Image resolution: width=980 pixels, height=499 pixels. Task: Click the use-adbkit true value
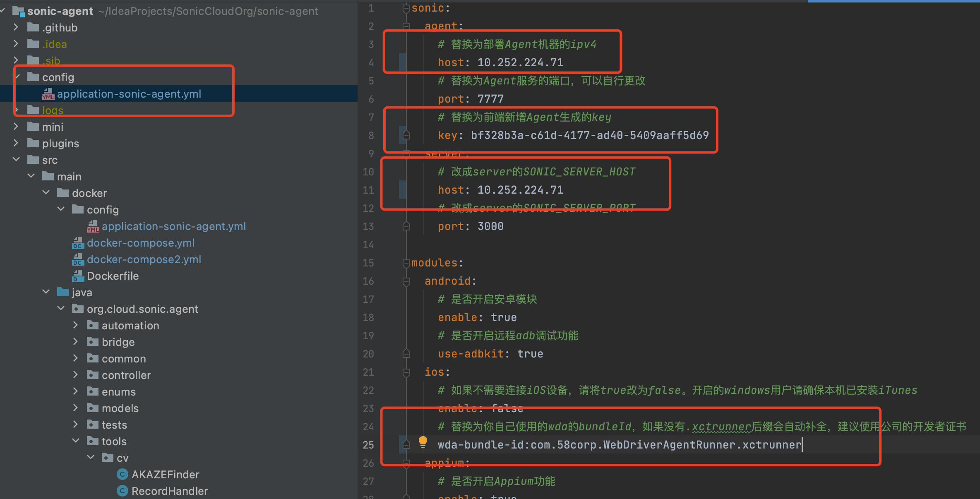pos(530,354)
